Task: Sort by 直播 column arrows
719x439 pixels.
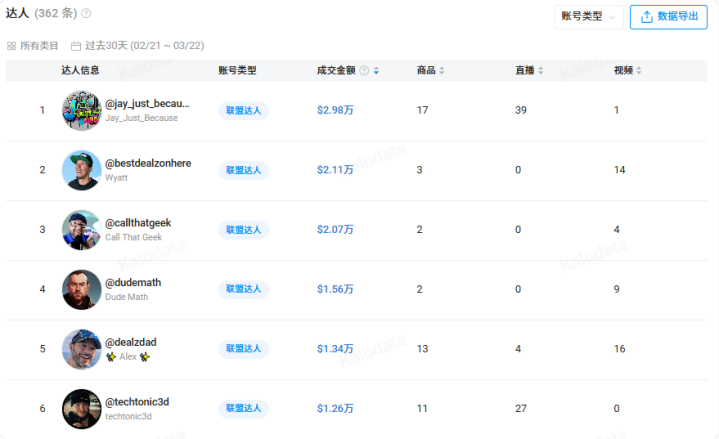Action: [x=541, y=71]
